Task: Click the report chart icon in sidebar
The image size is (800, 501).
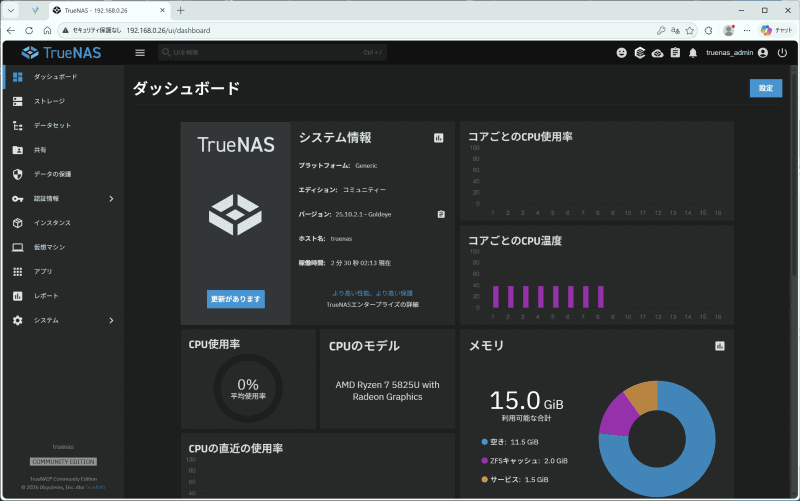Action: point(18,296)
